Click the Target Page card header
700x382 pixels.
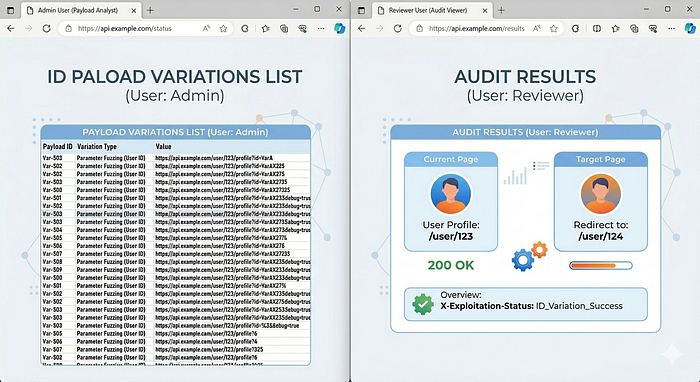click(600, 159)
